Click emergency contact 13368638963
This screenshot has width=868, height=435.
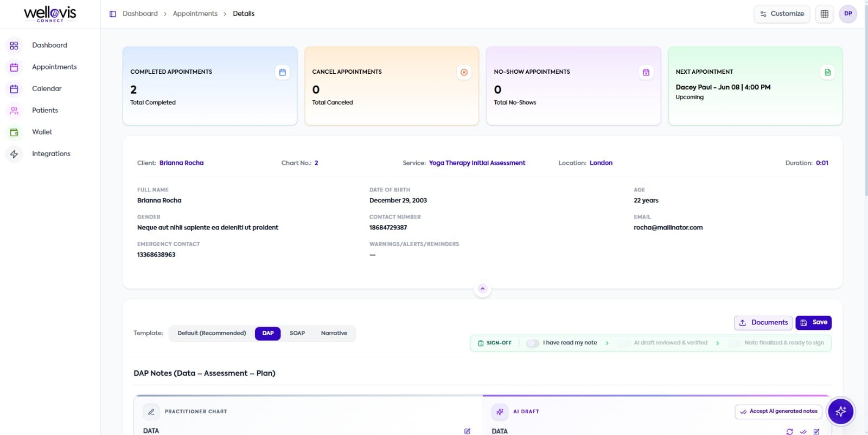(156, 255)
